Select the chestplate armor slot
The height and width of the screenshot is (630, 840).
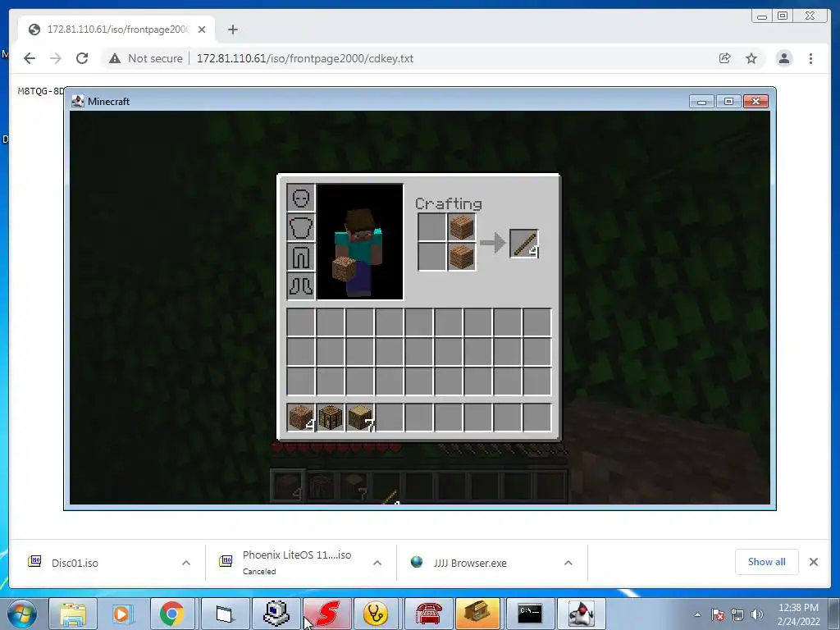click(300, 228)
